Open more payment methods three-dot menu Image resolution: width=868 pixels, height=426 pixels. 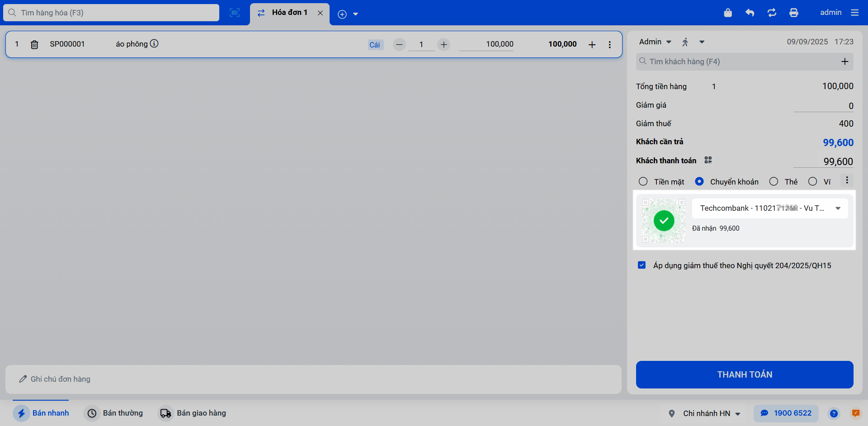pyautogui.click(x=847, y=180)
